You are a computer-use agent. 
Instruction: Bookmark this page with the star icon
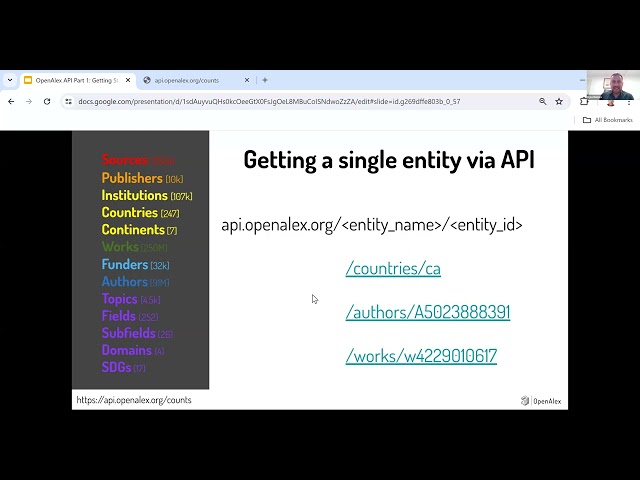(x=559, y=101)
